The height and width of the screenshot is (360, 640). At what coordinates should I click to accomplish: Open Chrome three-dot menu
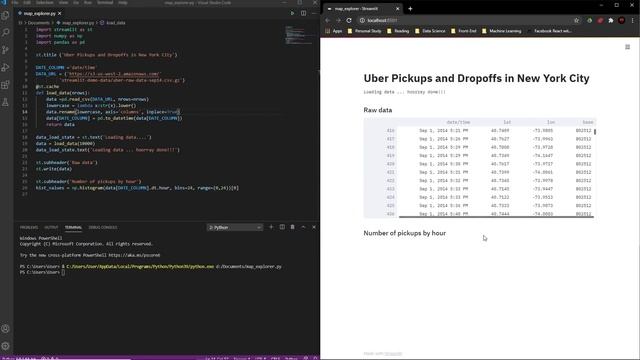pos(633,20)
